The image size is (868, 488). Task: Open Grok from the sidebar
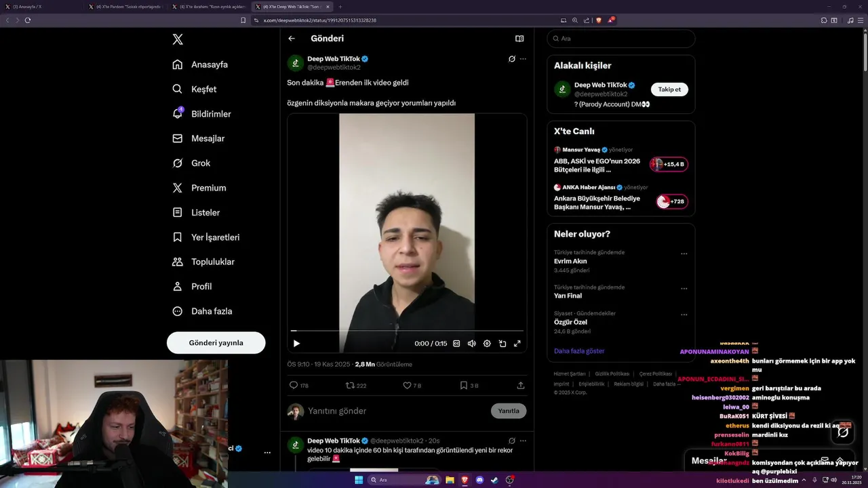[x=191, y=163]
